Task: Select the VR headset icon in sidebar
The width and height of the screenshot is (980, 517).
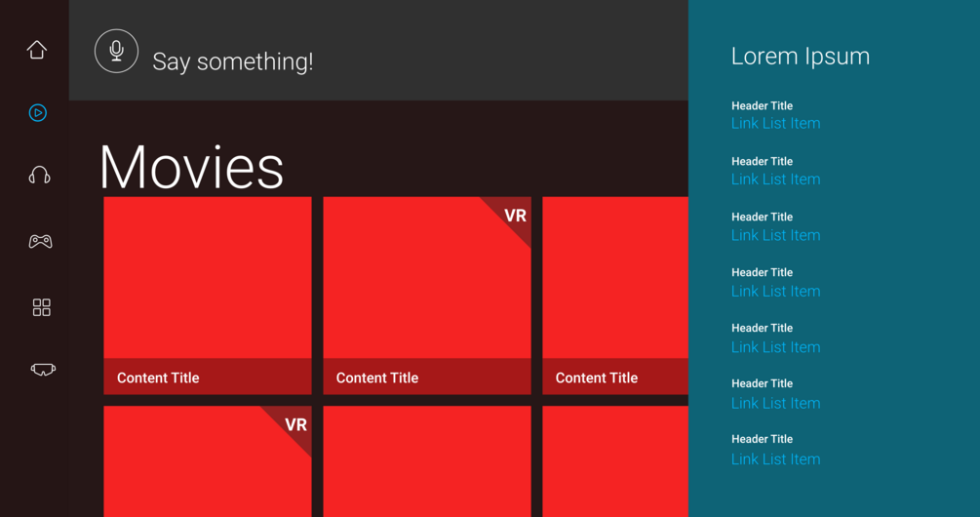Action: 43,370
